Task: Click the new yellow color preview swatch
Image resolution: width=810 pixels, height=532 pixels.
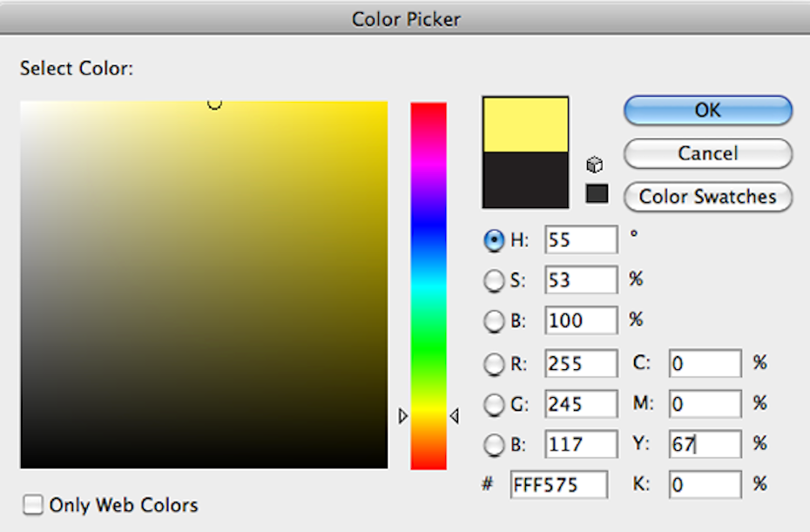Action: click(x=525, y=125)
